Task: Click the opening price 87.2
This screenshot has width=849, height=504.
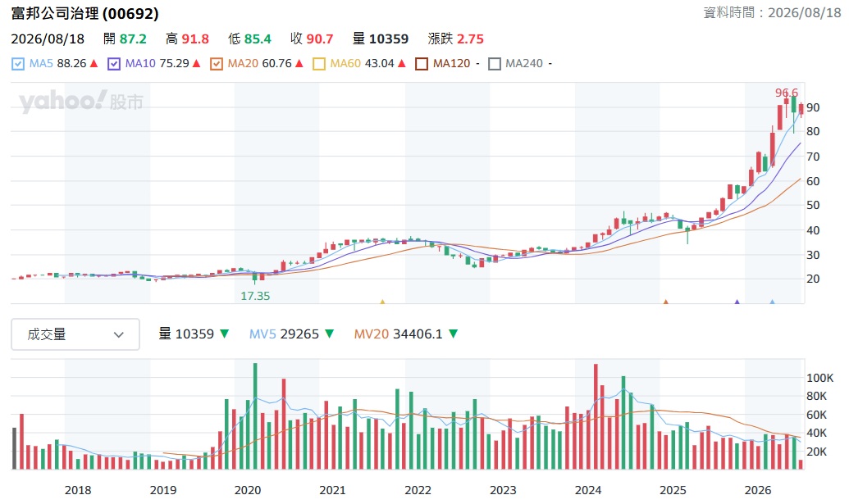Action: tap(133, 39)
